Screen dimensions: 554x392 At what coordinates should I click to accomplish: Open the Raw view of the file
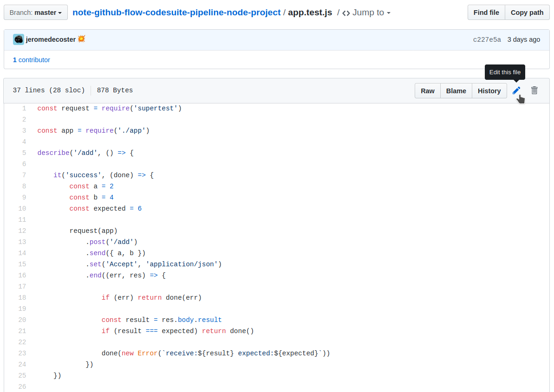point(428,91)
